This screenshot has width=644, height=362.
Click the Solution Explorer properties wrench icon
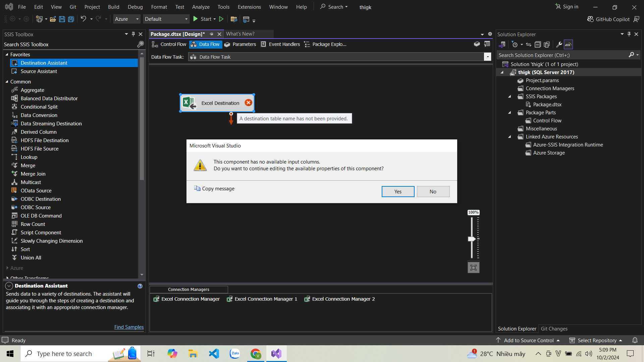[559, 44]
